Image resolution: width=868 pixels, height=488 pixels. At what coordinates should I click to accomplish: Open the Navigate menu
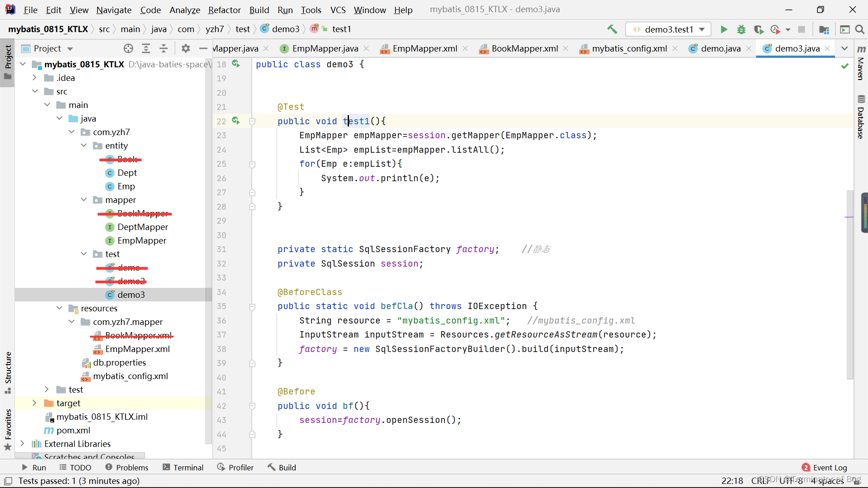click(114, 10)
